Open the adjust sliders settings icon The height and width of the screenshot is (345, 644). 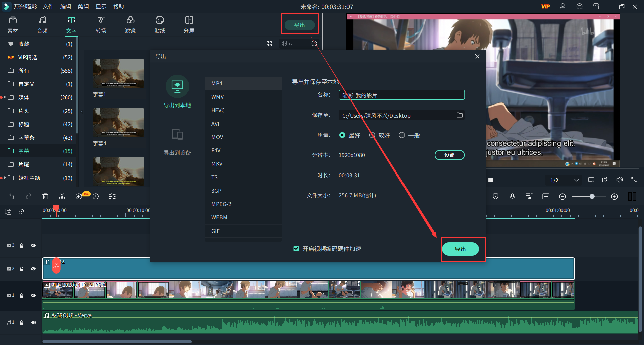(112, 197)
